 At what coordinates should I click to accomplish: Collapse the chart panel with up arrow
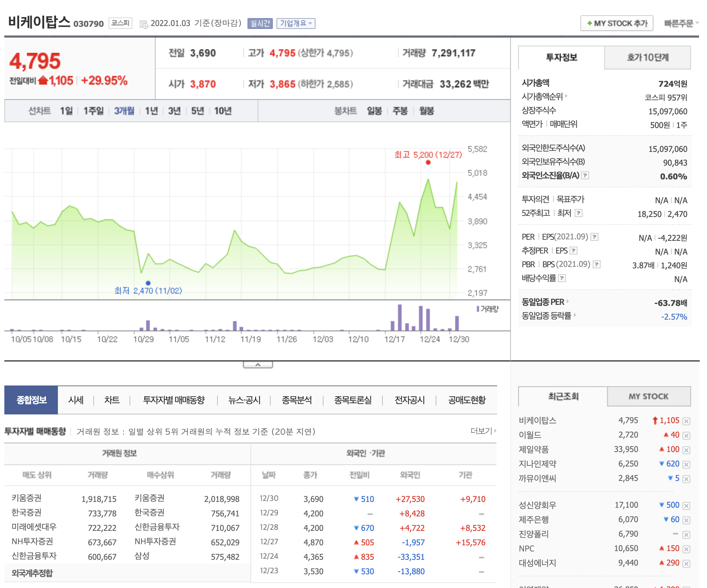(x=258, y=365)
